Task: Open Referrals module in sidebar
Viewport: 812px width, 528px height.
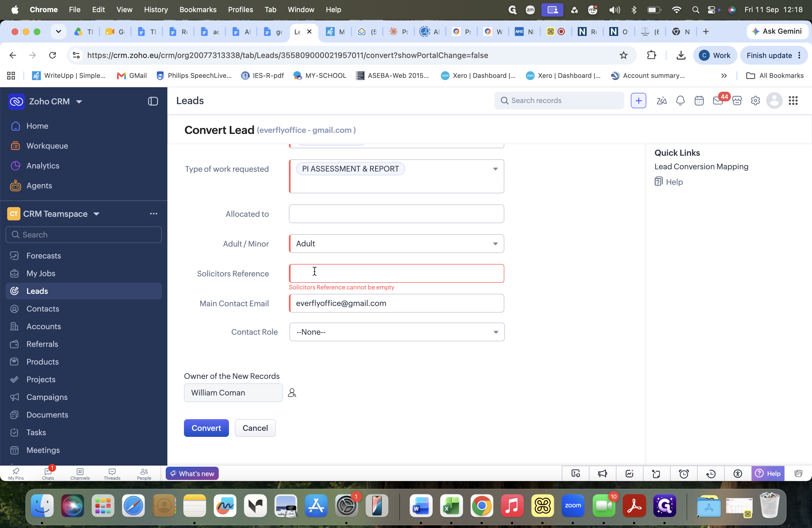Action: pos(42,344)
